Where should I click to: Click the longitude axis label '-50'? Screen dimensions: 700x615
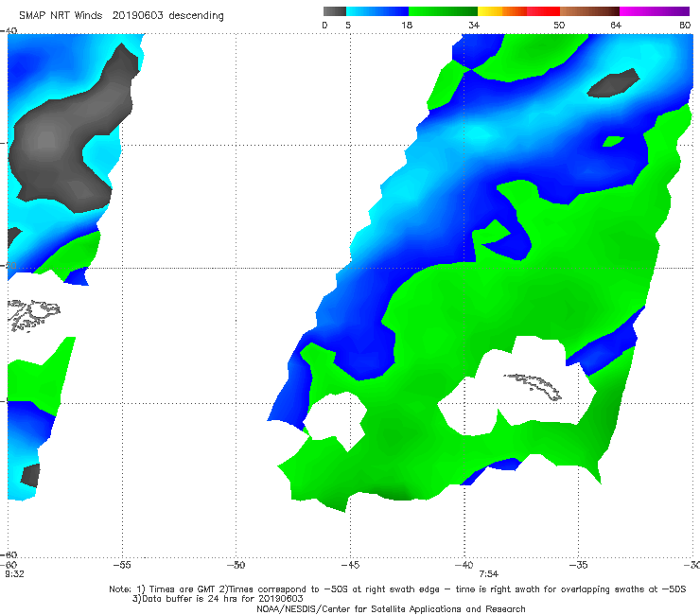click(236, 565)
